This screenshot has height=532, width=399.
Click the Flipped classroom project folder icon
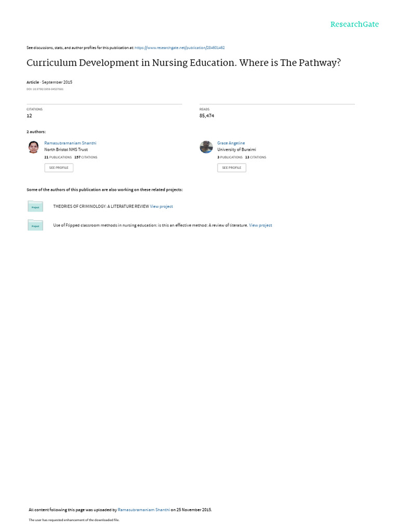tap(35, 225)
